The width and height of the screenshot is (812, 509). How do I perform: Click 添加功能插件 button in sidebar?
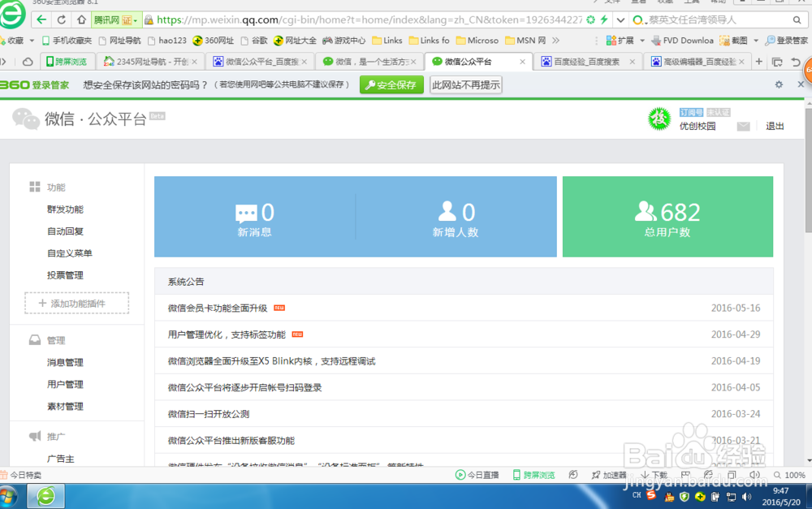[x=76, y=304]
